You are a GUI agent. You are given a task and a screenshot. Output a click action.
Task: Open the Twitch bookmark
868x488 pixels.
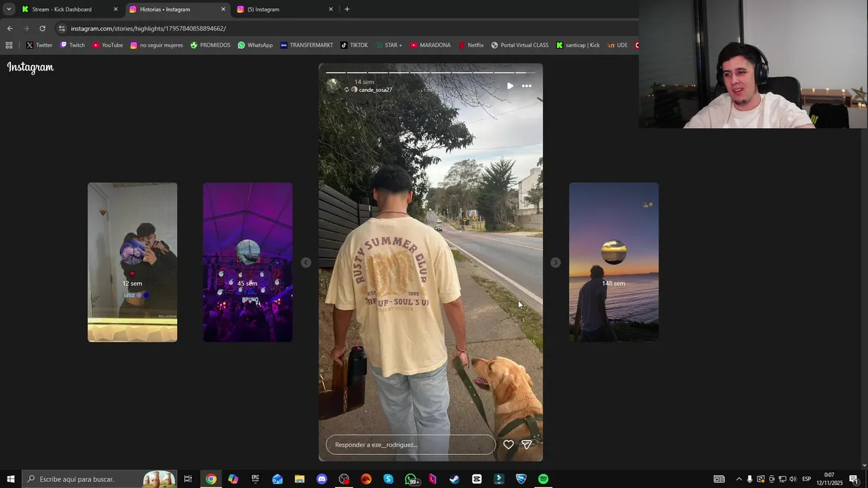(x=73, y=45)
